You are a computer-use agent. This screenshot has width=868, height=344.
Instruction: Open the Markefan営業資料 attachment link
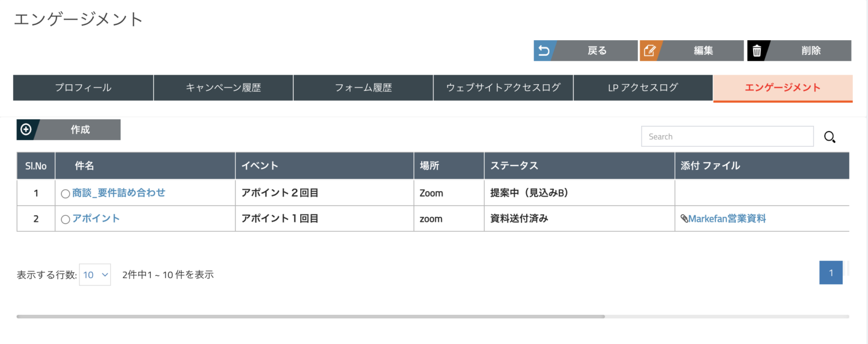pos(727,219)
